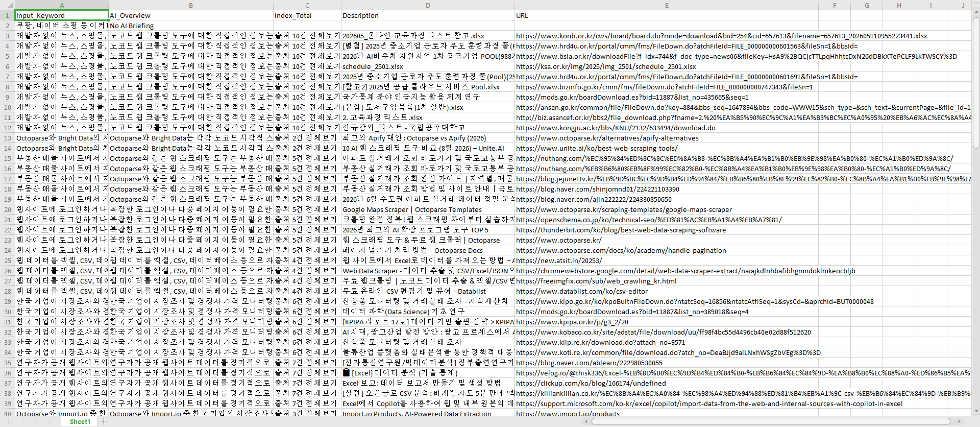Select column E header
Screen dimensions: 980x427
[667, 5]
